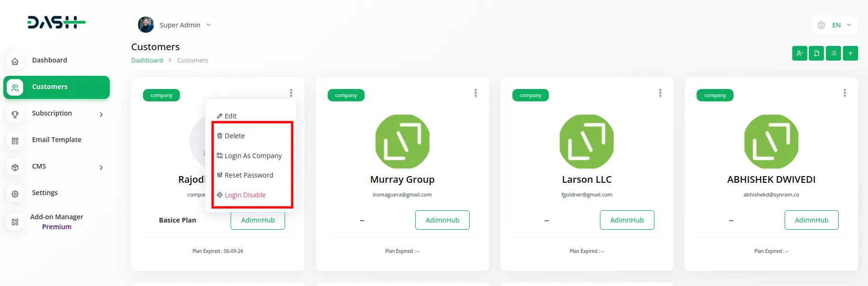Open the Larson LLC three-dot menu
This screenshot has height=286, width=868.
coord(660,93)
